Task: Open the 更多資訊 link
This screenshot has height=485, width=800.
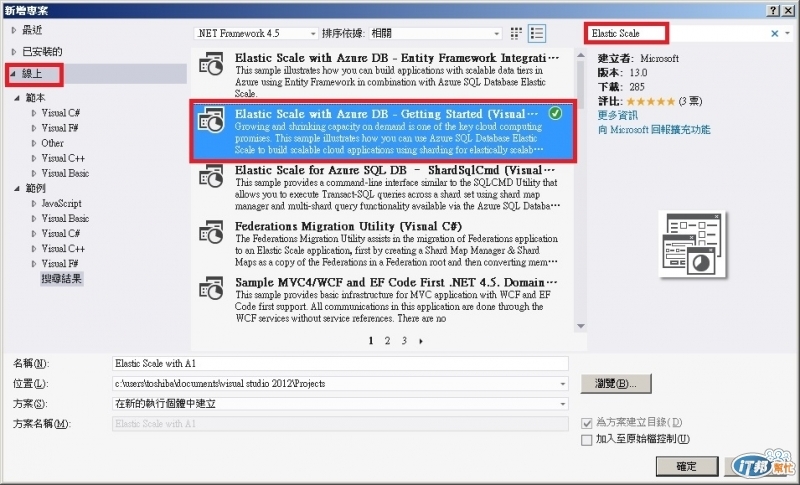Action: (618, 115)
